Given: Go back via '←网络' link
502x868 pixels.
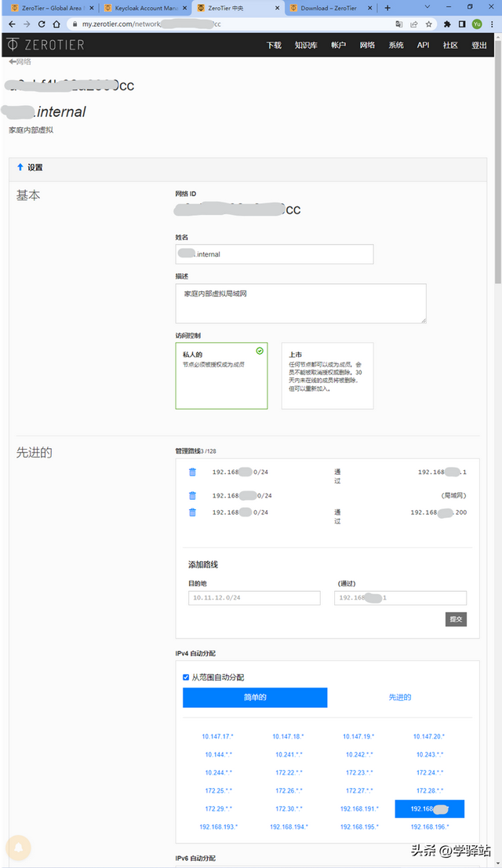Looking at the screenshot, I should (20, 62).
